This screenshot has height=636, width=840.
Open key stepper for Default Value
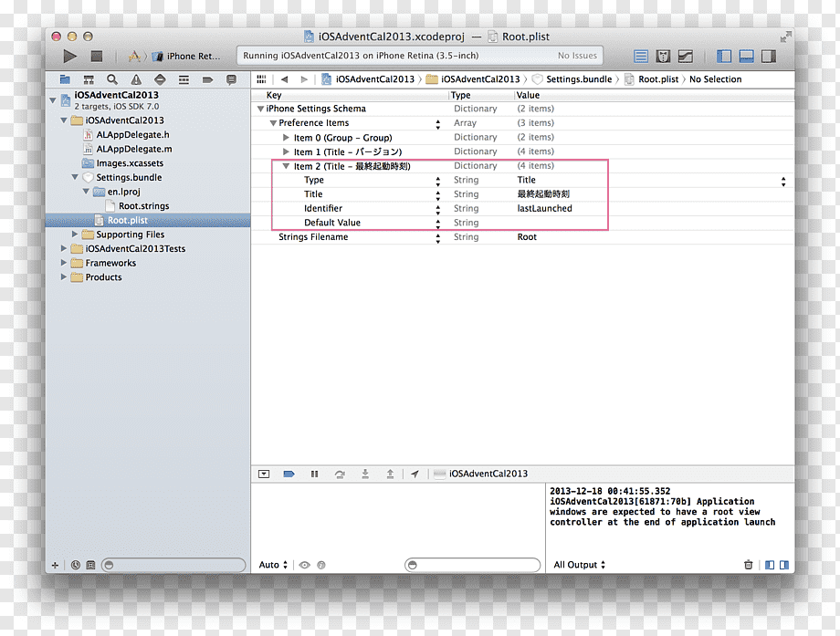click(437, 224)
